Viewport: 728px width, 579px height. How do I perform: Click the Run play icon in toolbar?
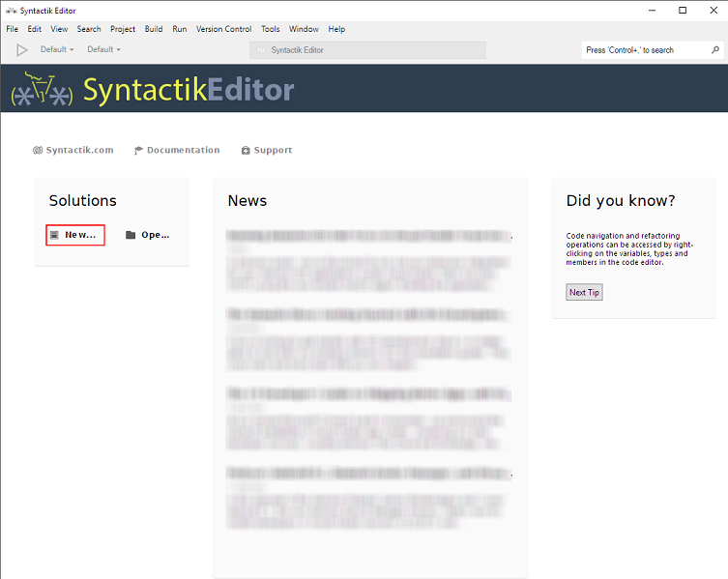22,49
